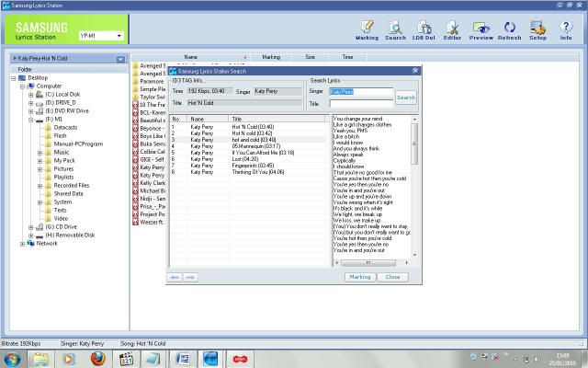Screen dimensions: 588x368
Task: Click the Search button in dialog
Action: 406,98
